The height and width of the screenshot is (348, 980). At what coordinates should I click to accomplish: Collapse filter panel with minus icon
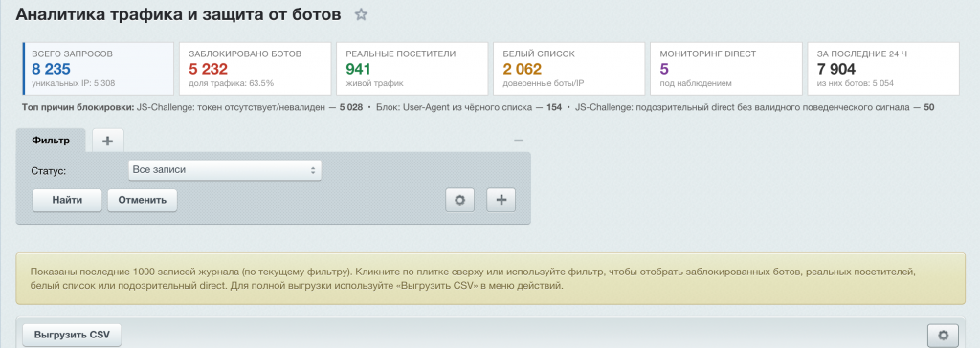518,141
